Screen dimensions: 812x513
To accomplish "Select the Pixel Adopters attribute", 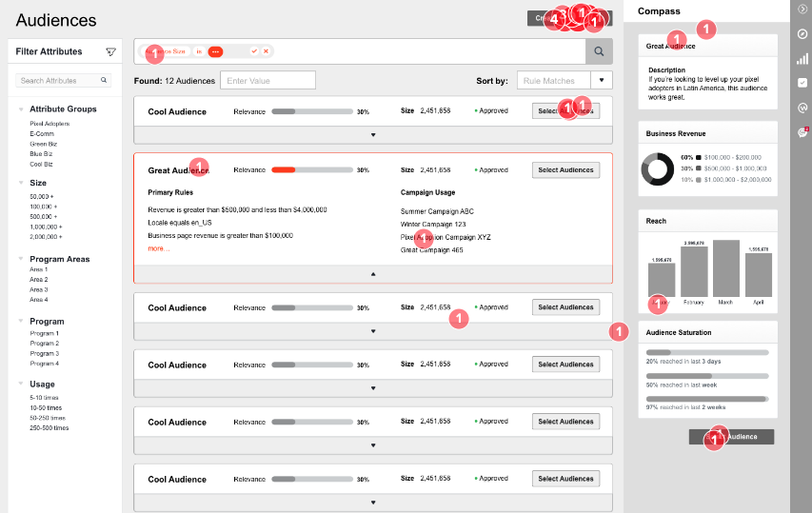I will [50, 124].
